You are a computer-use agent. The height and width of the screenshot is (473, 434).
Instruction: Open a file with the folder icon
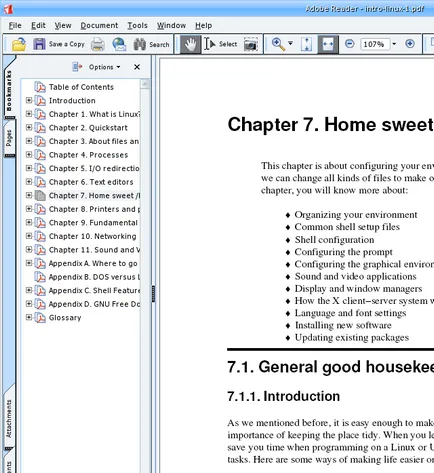(x=19, y=44)
